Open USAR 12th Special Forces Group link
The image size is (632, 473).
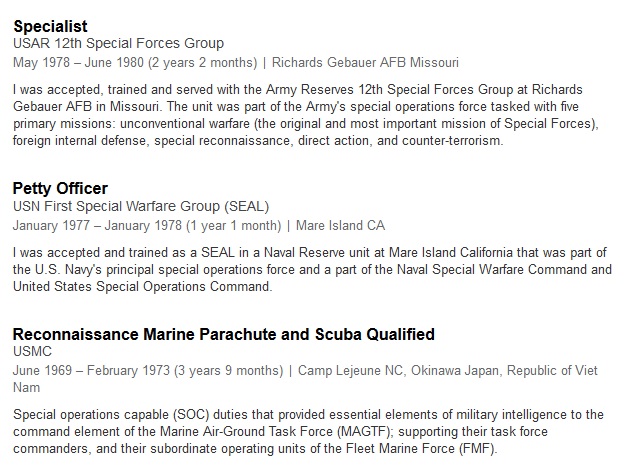coord(118,43)
